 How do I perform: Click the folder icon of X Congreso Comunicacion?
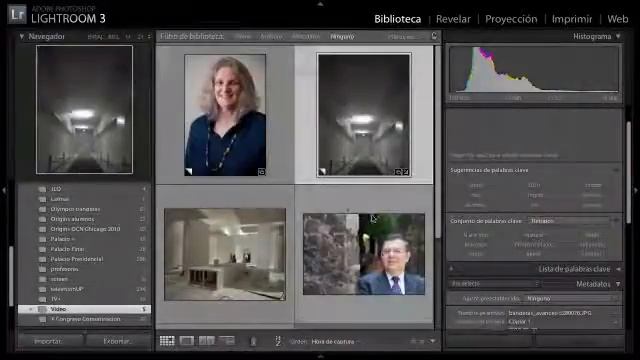42,319
